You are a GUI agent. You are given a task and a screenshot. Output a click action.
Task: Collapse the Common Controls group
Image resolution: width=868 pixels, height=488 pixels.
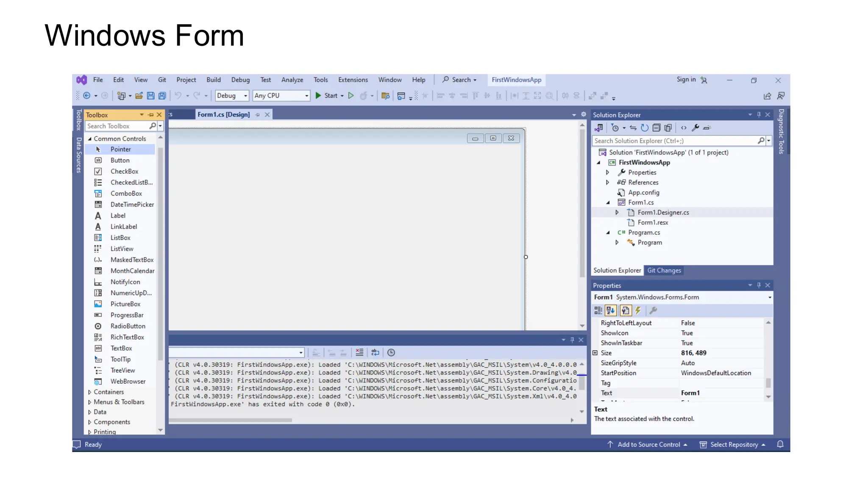point(89,139)
